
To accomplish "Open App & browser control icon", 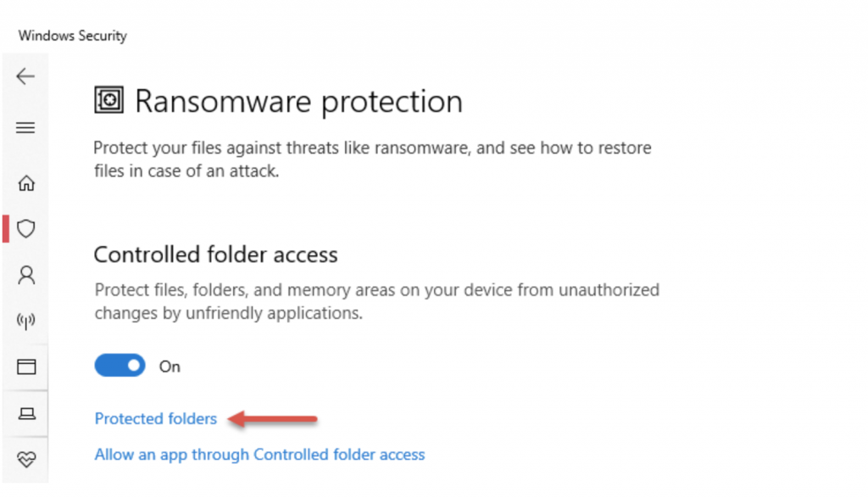I will click(26, 367).
